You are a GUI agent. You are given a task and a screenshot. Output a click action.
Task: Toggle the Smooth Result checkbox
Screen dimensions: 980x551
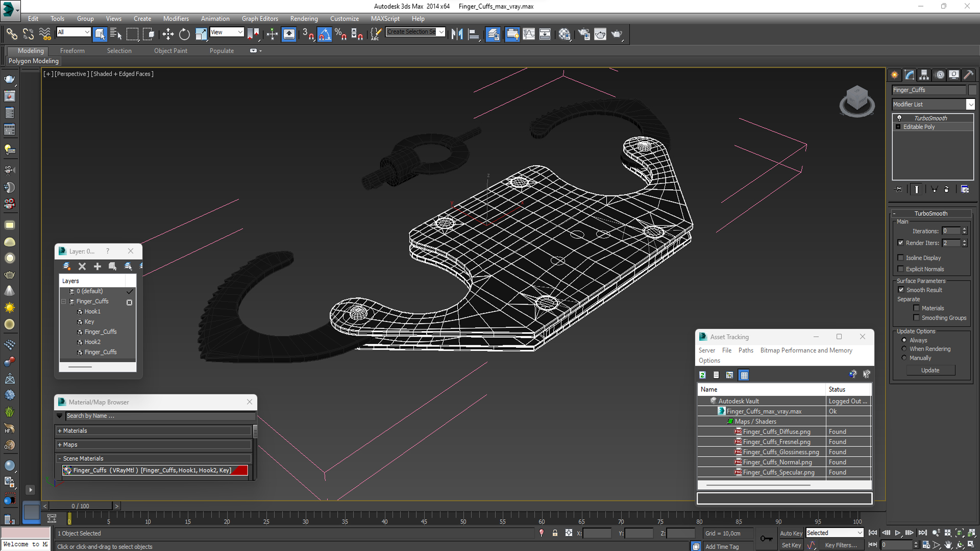[x=901, y=290]
